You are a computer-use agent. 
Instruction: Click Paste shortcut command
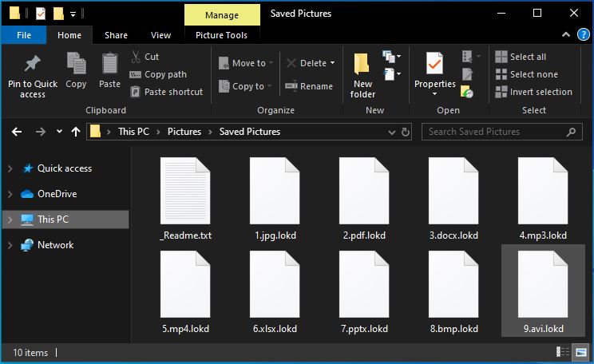click(166, 92)
